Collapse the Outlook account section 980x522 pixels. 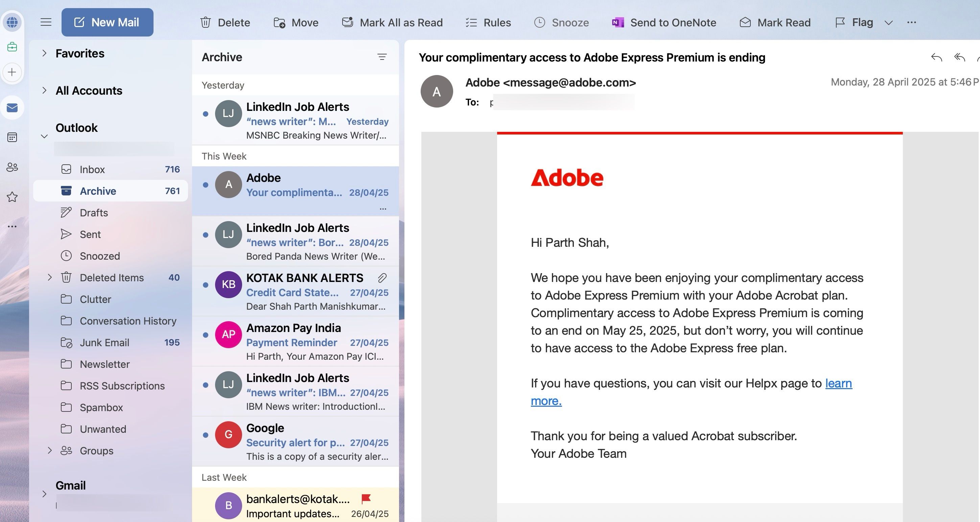44,136
